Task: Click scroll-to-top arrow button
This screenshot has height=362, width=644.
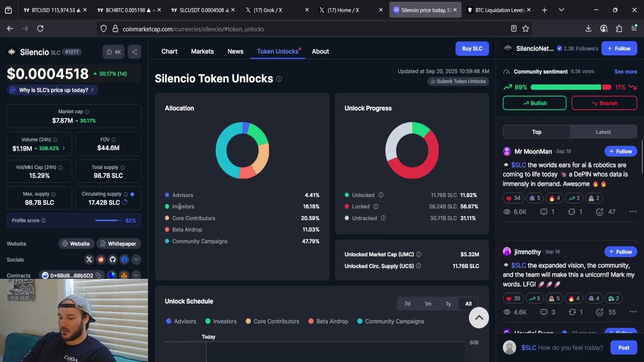Action: (479, 318)
